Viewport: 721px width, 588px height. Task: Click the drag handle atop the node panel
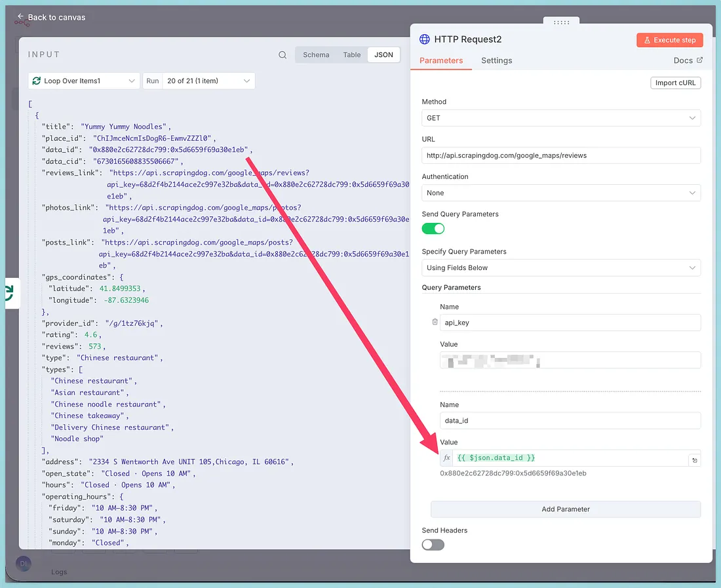tap(561, 22)
